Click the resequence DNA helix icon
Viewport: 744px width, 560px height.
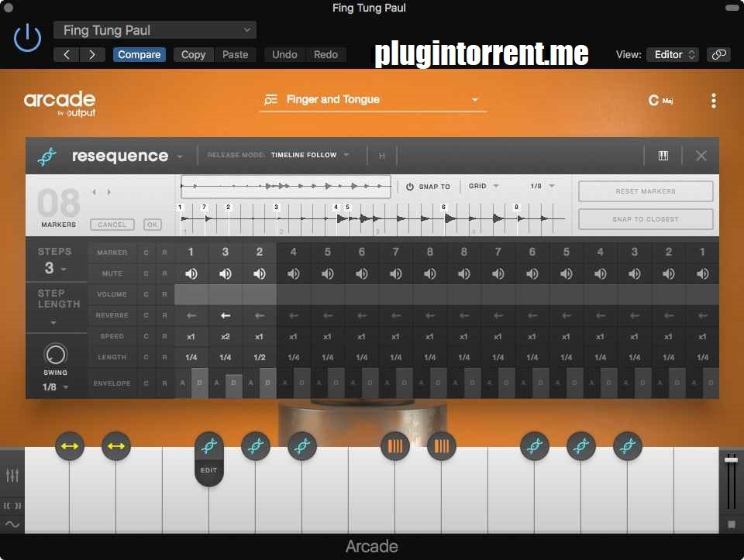[47, 156]
